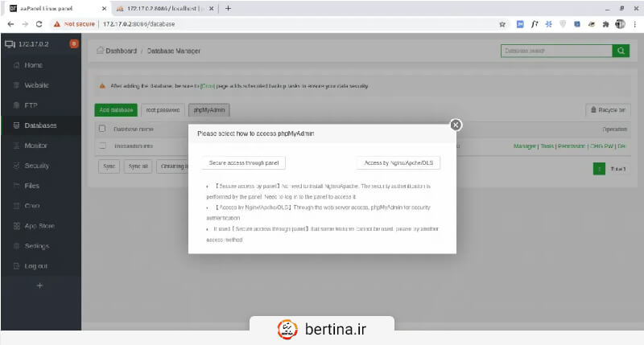Click the Files folder sidebar icon
Viewport: 644px width, 345px height.
16,186
